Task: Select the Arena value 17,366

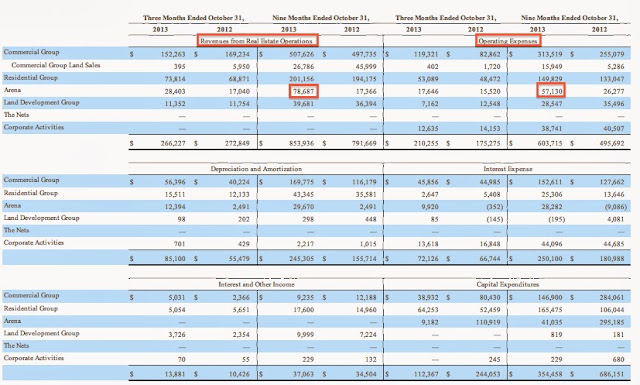Action: click(366, 91)
